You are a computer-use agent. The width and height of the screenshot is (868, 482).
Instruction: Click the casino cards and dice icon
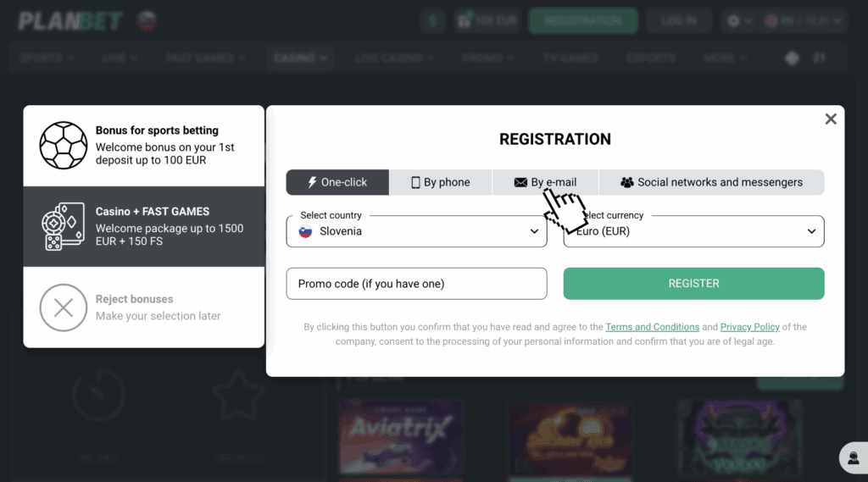click(x=64, y=226)
